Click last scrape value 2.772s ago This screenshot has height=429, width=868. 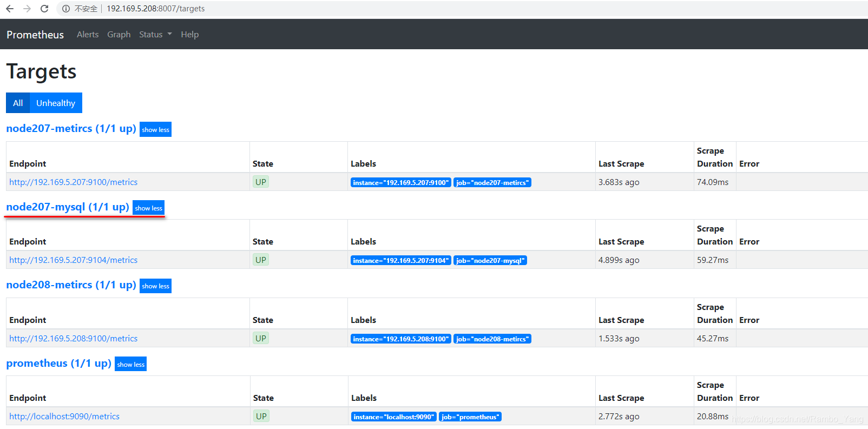619,417
